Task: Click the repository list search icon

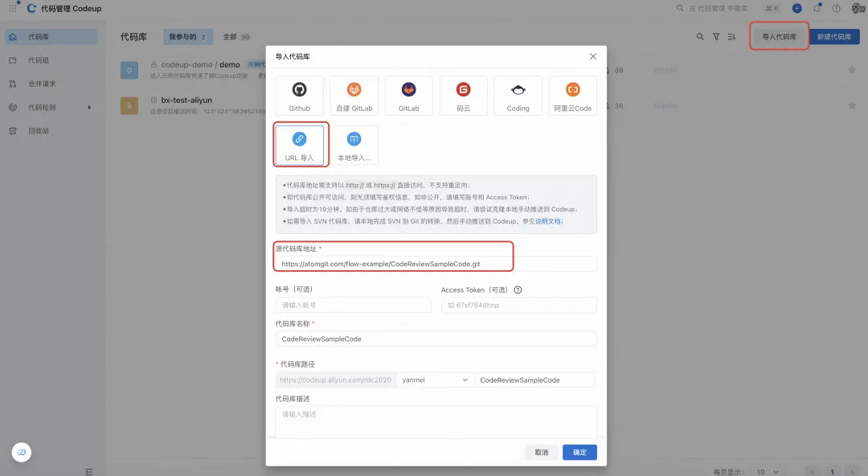Action: tap(700, 36)
